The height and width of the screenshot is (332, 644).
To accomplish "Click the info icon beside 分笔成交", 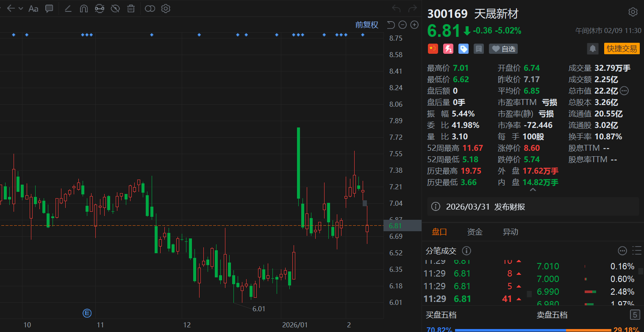I will point(466,251).
